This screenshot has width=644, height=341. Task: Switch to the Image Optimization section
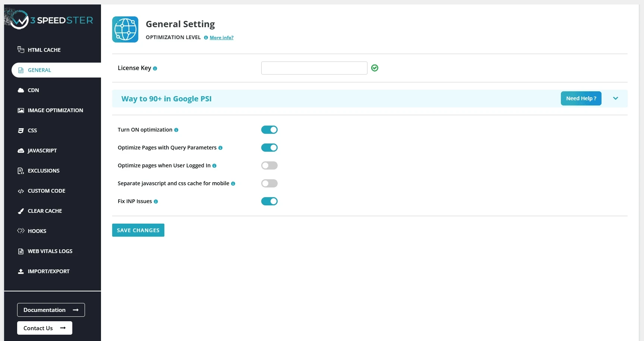[x=55, y=110]
